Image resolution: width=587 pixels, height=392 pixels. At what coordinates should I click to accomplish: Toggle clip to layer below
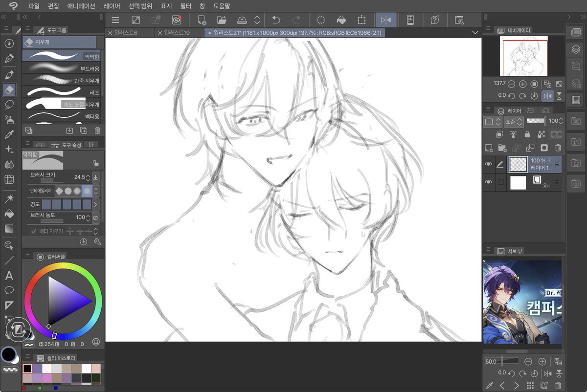(x=499, y=134)
